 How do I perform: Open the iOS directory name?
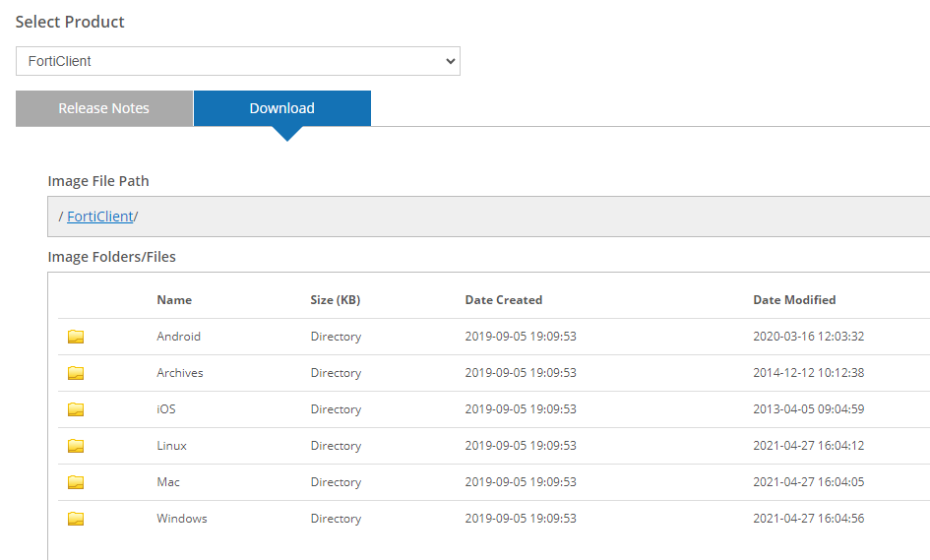[166, 409]
